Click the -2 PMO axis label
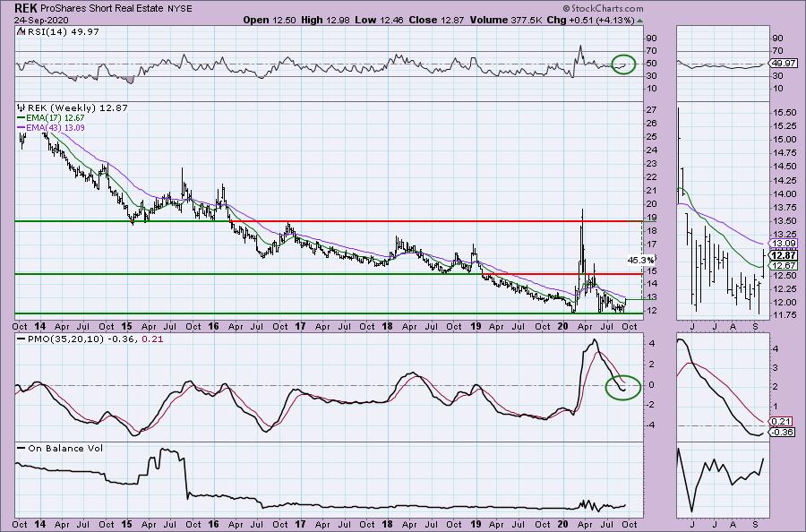This screenshot has width=806, height=532. (650, 405)
